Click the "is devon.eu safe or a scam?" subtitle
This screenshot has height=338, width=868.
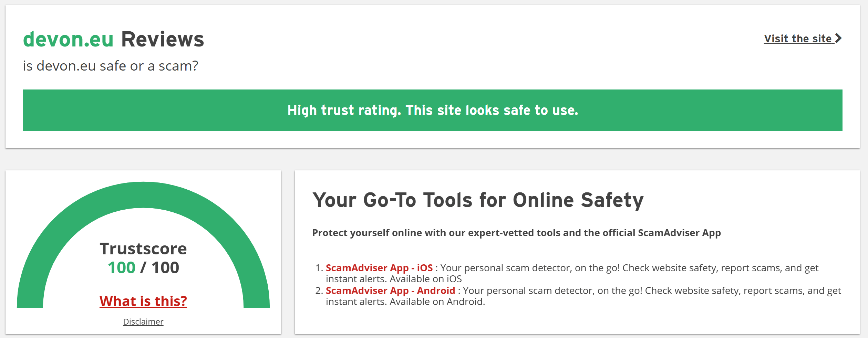point(110,66)
